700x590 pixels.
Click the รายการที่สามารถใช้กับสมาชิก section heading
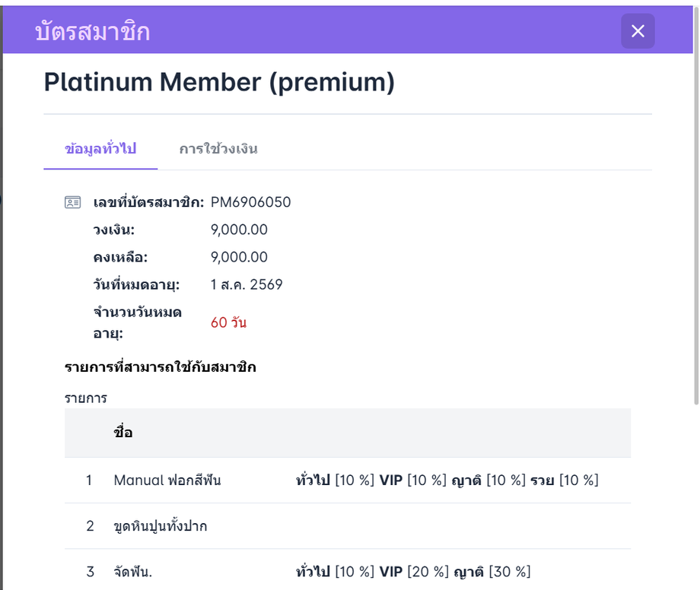coord(161,367)
